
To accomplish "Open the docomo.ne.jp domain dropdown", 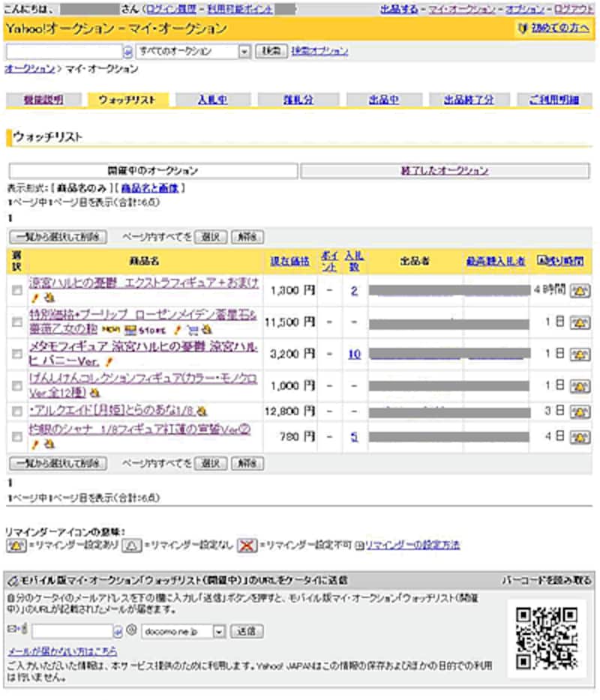I will coord(183,632).
